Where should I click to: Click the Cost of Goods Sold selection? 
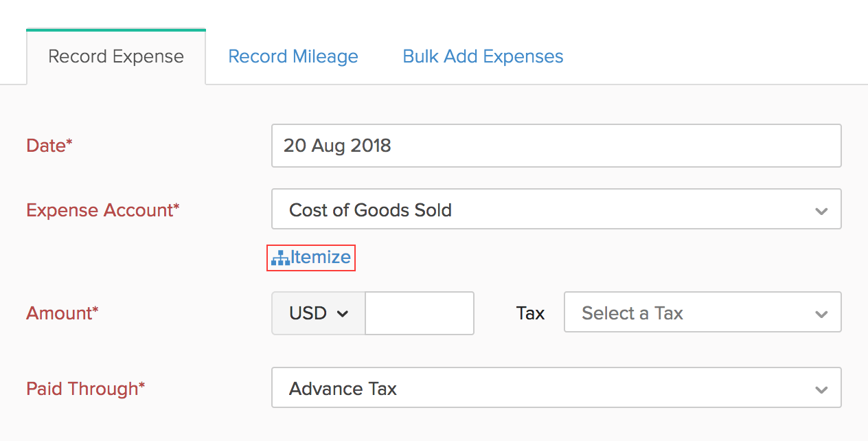[x=371, y=210]
